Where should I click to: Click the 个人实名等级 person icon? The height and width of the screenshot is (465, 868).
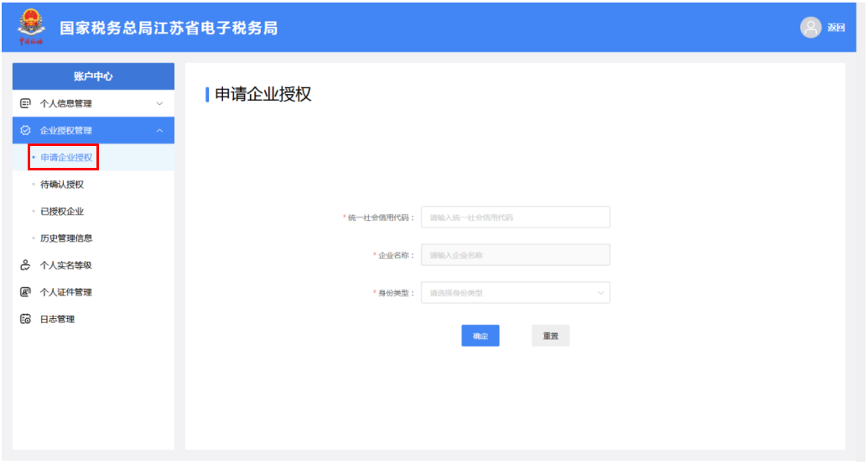coord(25,265)
